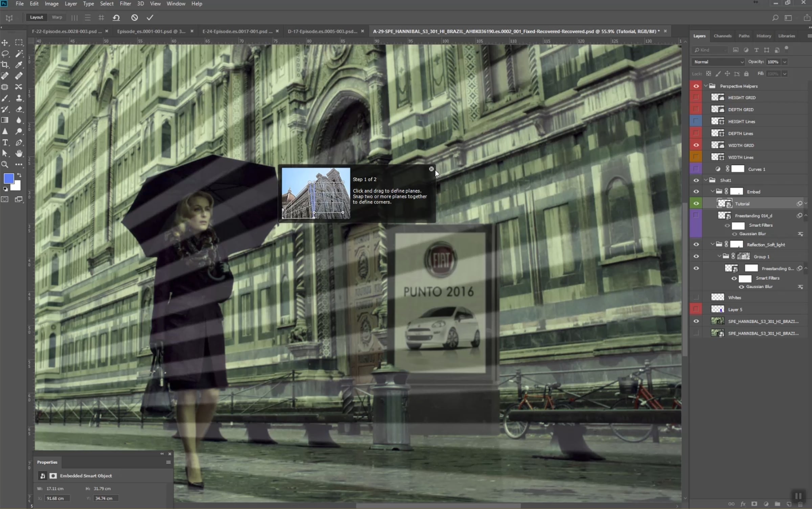Viewport: 812px width, 509px height.
Task: Close the Step 1 of 2 tooltip
Action: [431, 169]
